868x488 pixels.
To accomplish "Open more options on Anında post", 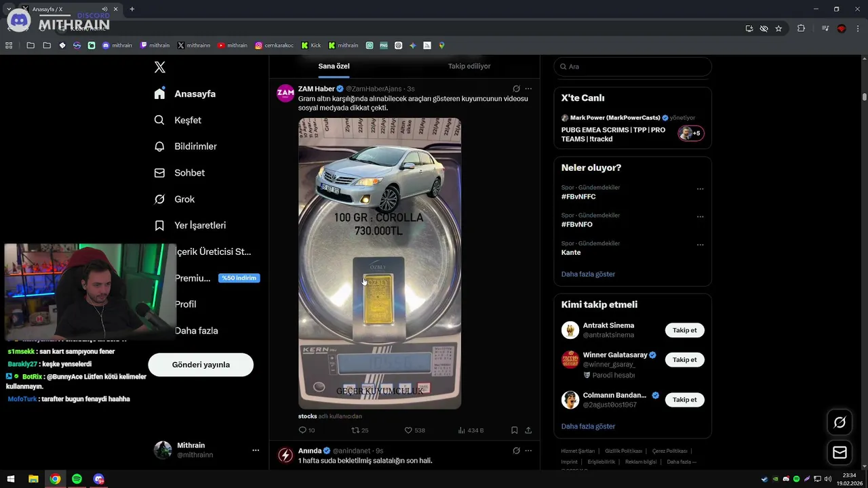I will [528, 451].
